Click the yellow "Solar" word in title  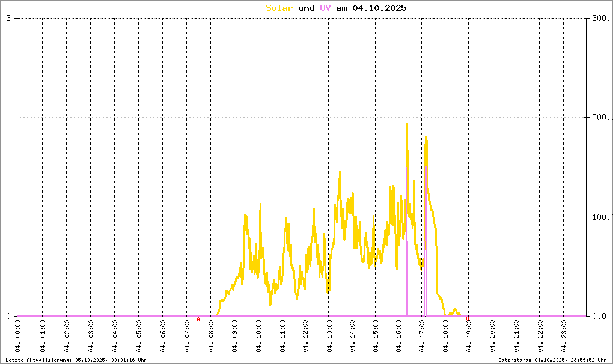(x=279, y=8)
